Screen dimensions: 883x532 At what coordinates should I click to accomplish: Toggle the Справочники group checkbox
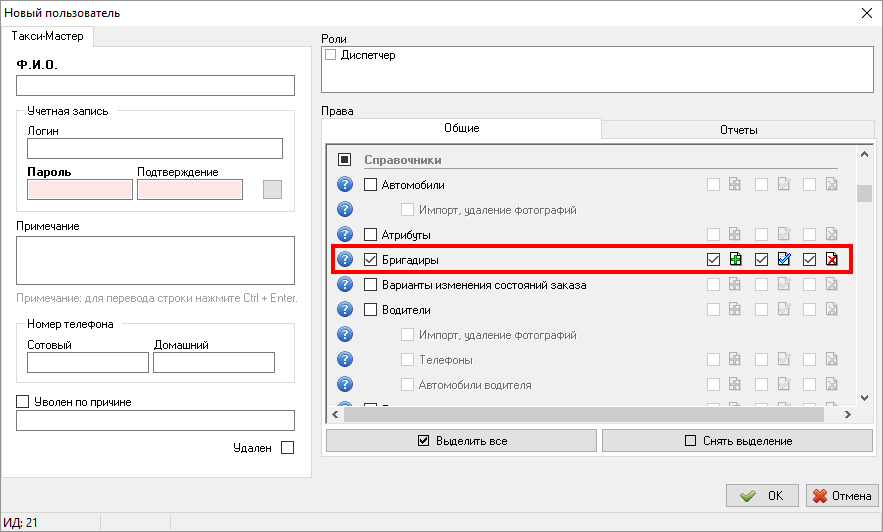point(345,160)
